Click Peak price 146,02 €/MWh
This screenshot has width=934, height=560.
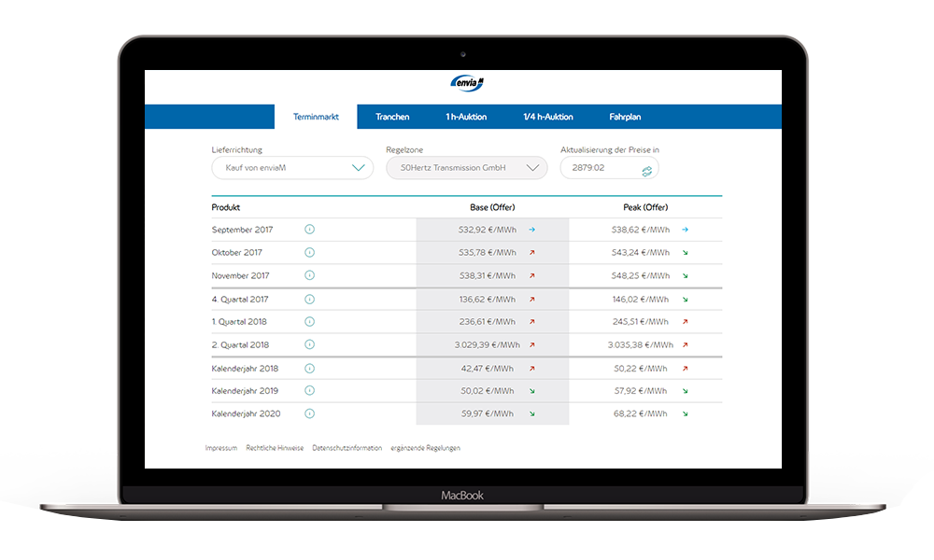[x=641, y=300]
